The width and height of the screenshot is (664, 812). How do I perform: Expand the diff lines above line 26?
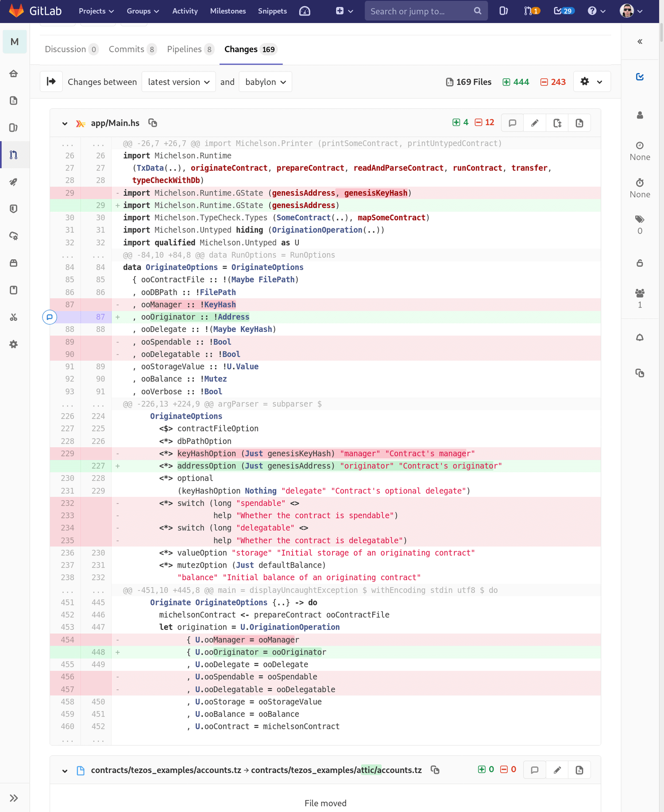click(81, 143)
